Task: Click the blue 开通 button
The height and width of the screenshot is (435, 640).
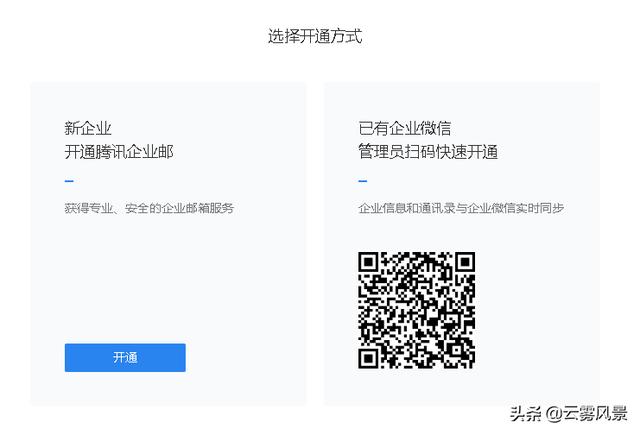Action: pyautogui.click(x=125, y=357)
